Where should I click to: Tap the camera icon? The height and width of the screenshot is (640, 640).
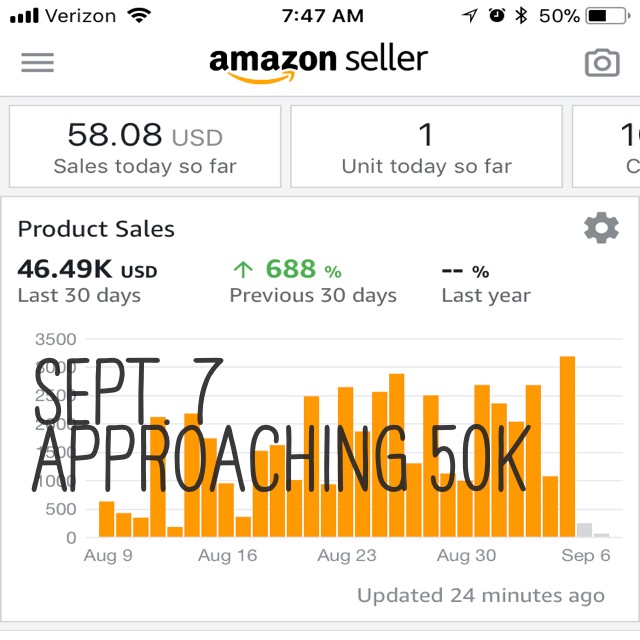[602, 62]
